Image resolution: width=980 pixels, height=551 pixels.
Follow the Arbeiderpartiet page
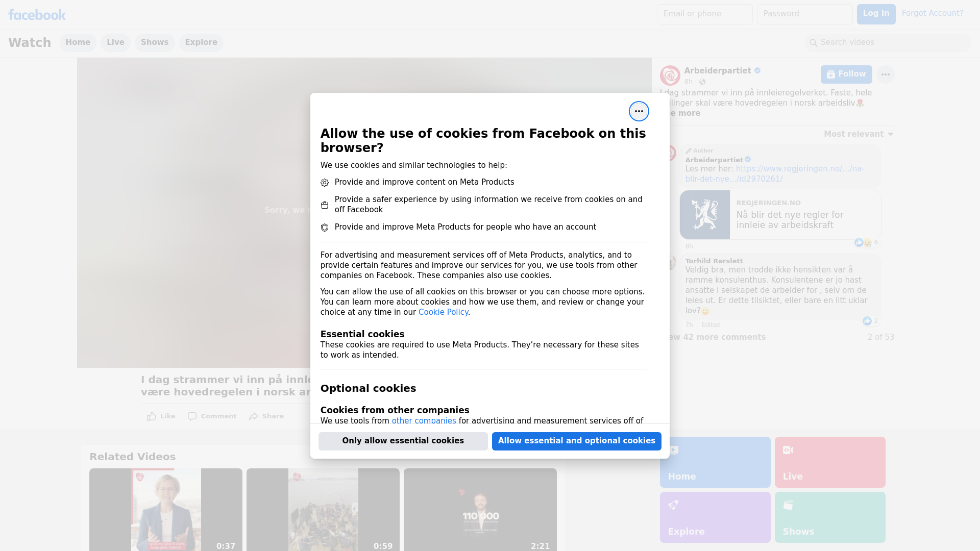846,74
